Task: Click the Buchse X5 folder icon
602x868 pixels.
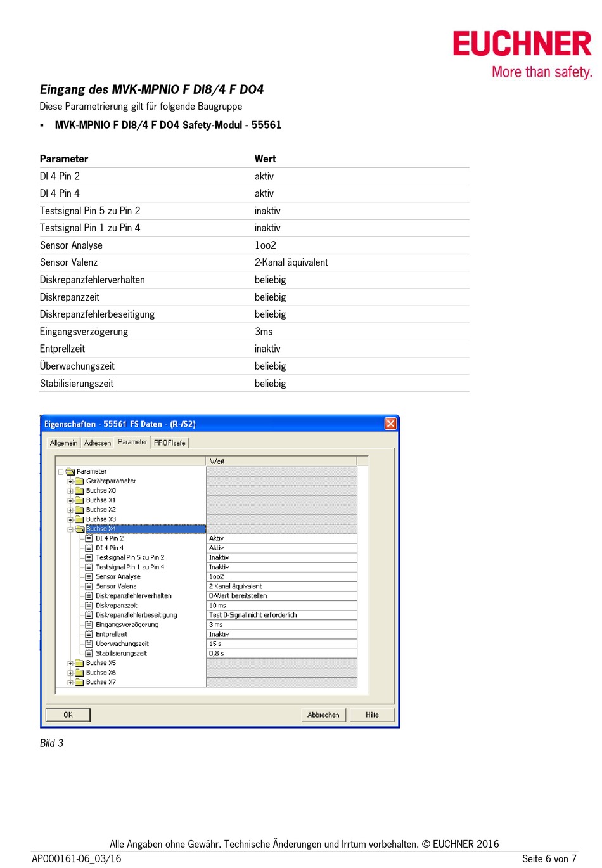Action: tap(80, 663)
